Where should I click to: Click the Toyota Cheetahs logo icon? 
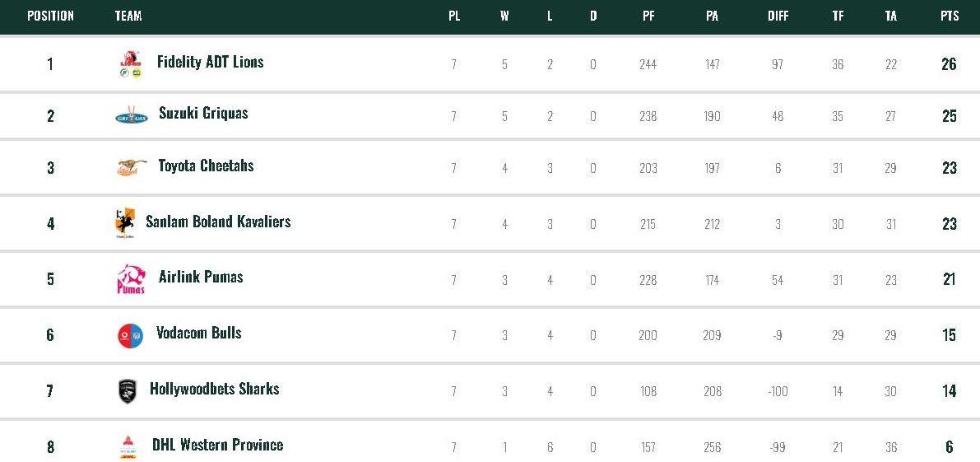pos(132,168)
